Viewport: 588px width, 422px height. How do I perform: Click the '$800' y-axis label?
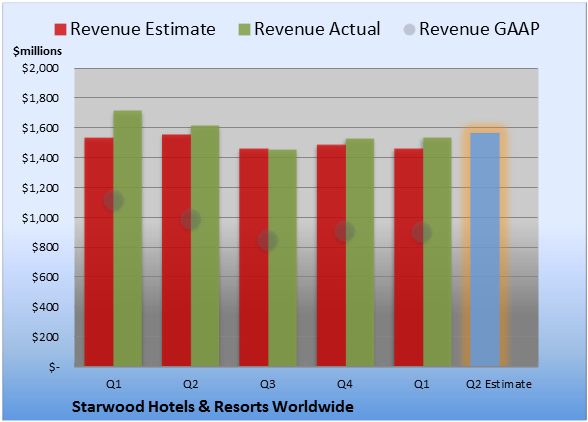[45, 247]
